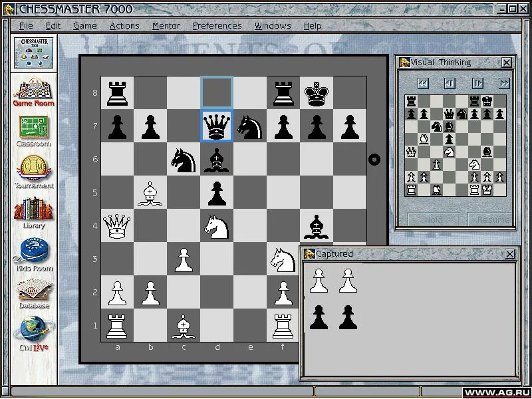The height and width of the screenshot is (399, 532).
Task: Click the Chessmaster 7000 logo thumbnail
Action: coord(34,53)
